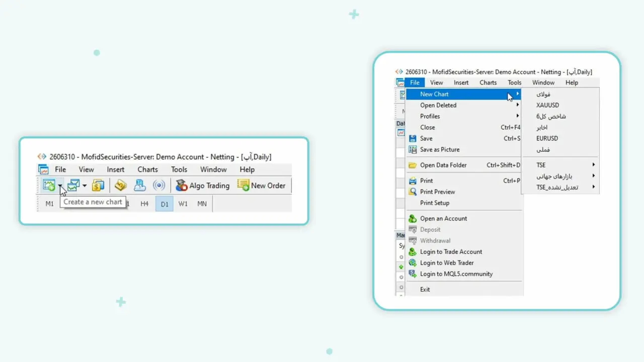Click the Create a new chart toolbar icon
Image resolution: width=644 pixels, height=362 pixels.
coord(49,186)
